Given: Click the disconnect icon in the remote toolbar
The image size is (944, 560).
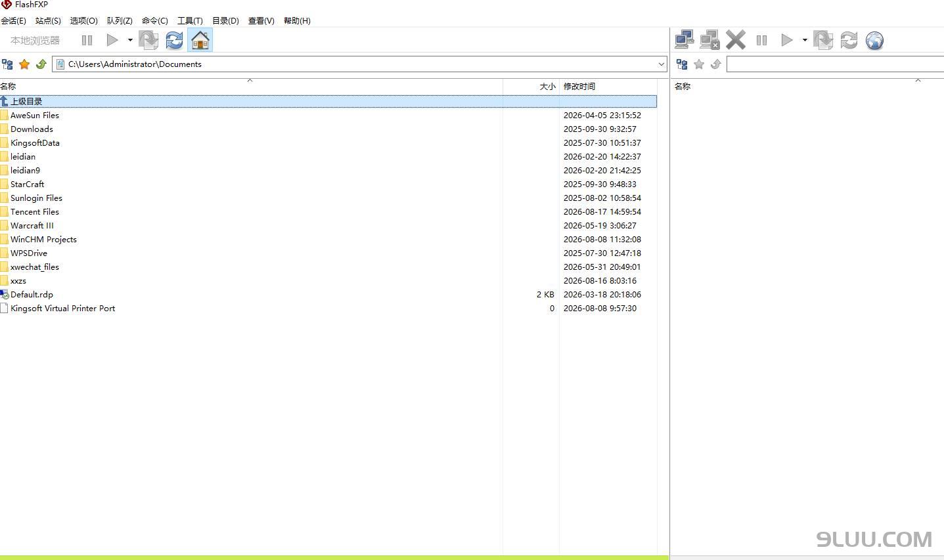Looking at the screenshot, I should point(710,41).
